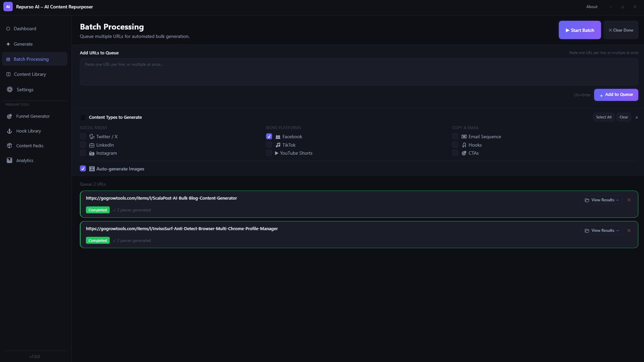The width and height of the screenshot is (644, 362).
Task: Click the 'Queue: 2 URLs' label
Action: click(93, 184)
